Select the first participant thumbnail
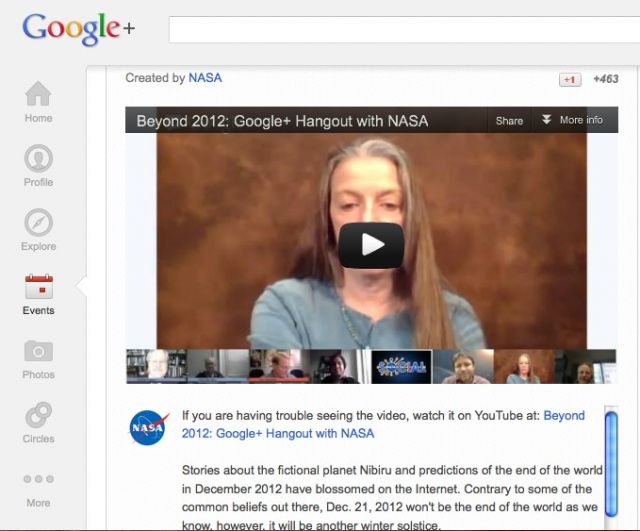Image resolution: width=640 pixels, height=531 pixels. (x=155, y=367)
